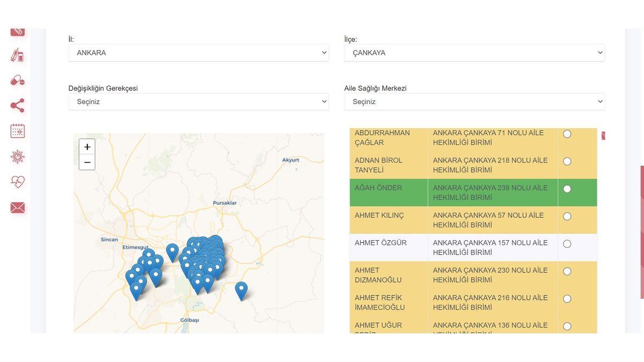Choose ADNAN BİROL TANYELİ radio button
The height and width of the screenshot is (362, 644).
(x=567, y=161)
